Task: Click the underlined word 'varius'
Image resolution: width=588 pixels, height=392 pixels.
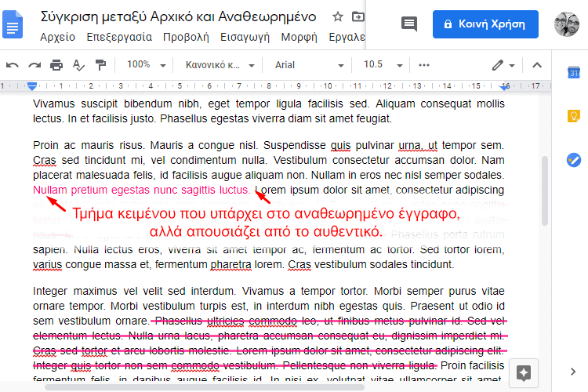Action: tap(47, 265)
